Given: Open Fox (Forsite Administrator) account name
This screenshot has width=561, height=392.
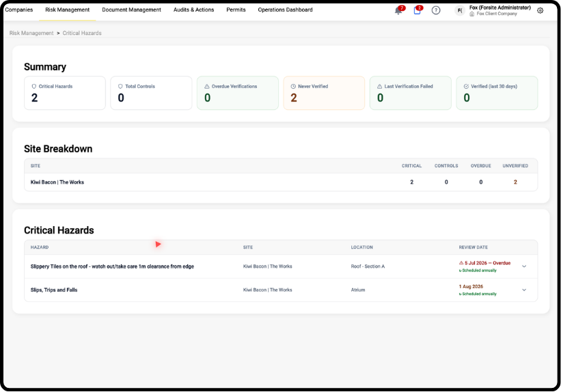Looking at the screenshot, I should (500, 8).
